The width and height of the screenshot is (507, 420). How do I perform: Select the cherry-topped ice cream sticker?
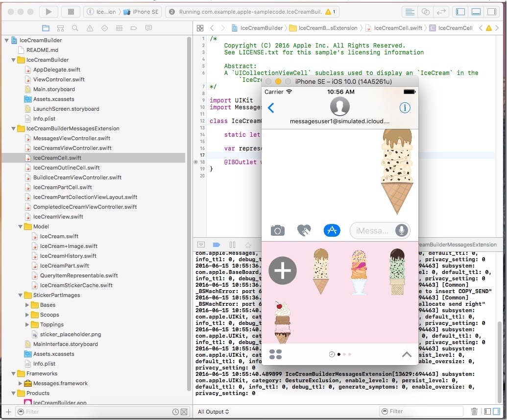(x=283, y=322)
